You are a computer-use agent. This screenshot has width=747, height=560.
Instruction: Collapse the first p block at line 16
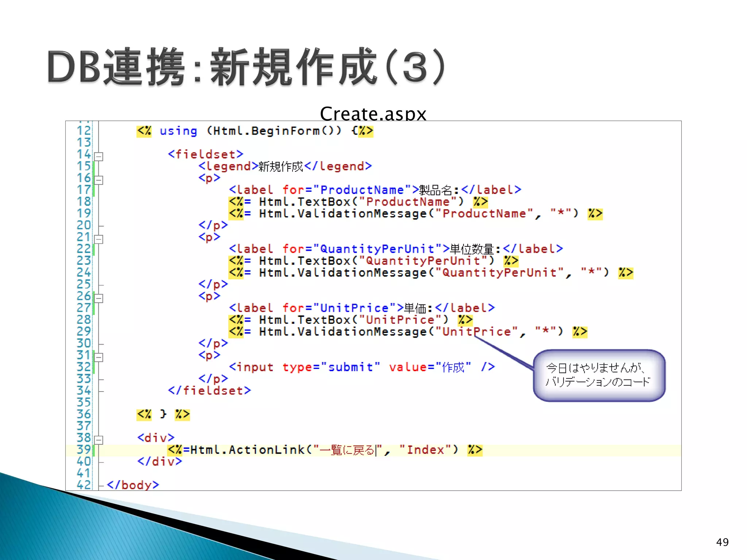[x=98, y=180]
